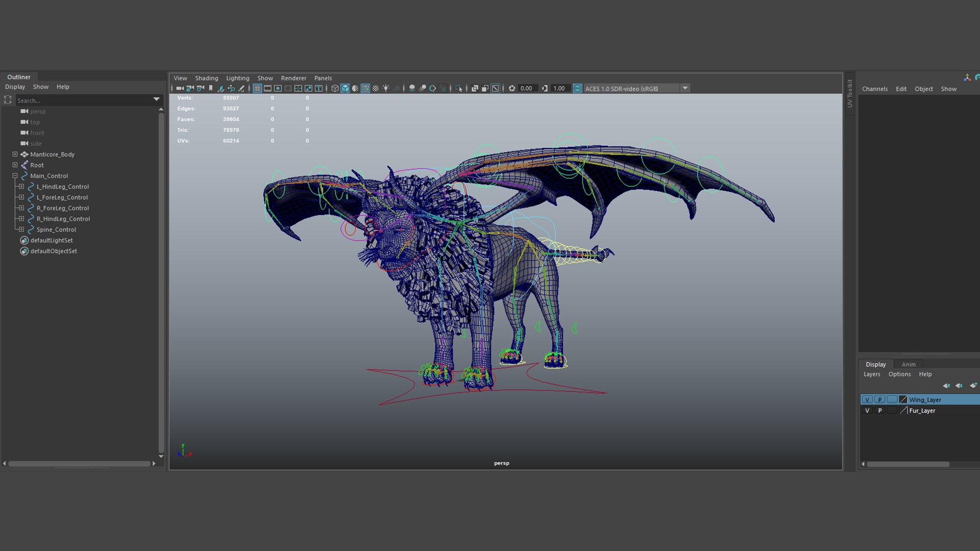
Task: Toggle the Isolate Select icon
Action: pos(458,88)
